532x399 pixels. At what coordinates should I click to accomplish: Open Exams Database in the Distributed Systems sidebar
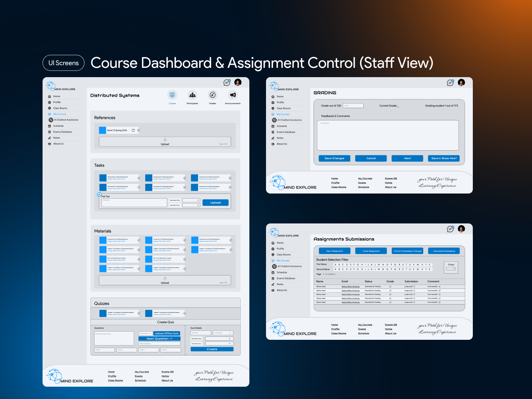(x=62, y=132)
